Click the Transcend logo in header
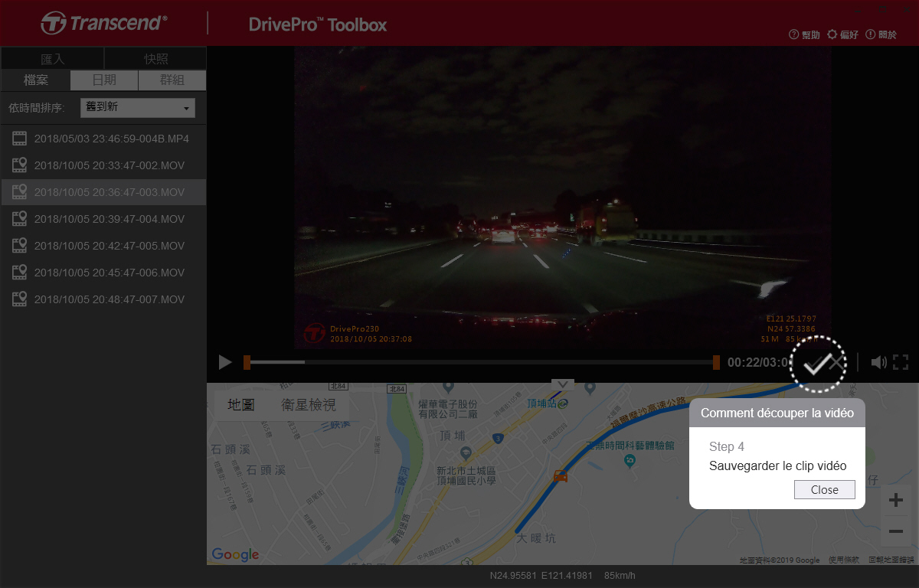This screenshot has width=919, height=588. (105, 23)
